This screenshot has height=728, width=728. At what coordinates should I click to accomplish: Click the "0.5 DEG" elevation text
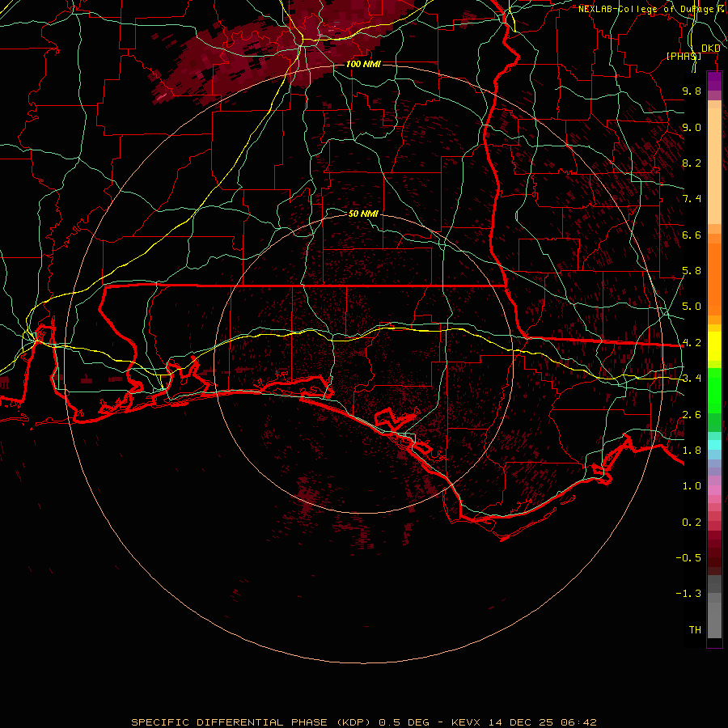(404, 722)
